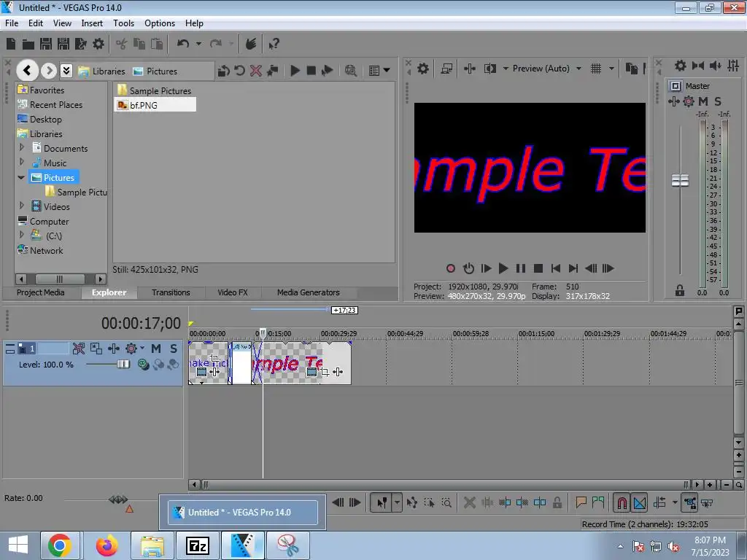The width and height of the screenshot is (747, 560).
Task: Solo video track 1 with S
Action: point(174,349)
